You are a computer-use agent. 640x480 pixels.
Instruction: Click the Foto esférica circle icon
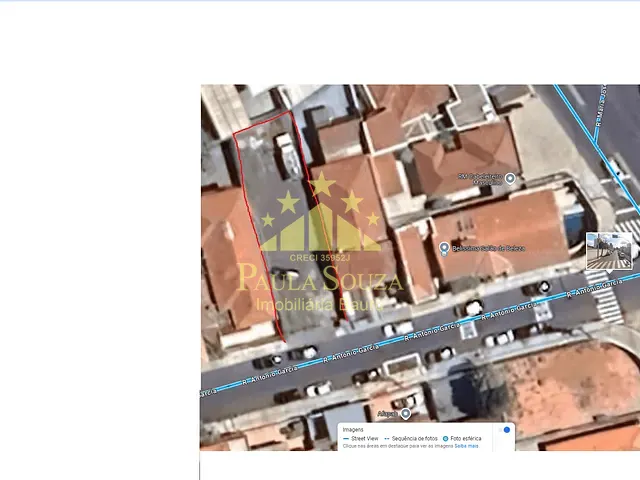pyautogui.click(x=445, y=439)
